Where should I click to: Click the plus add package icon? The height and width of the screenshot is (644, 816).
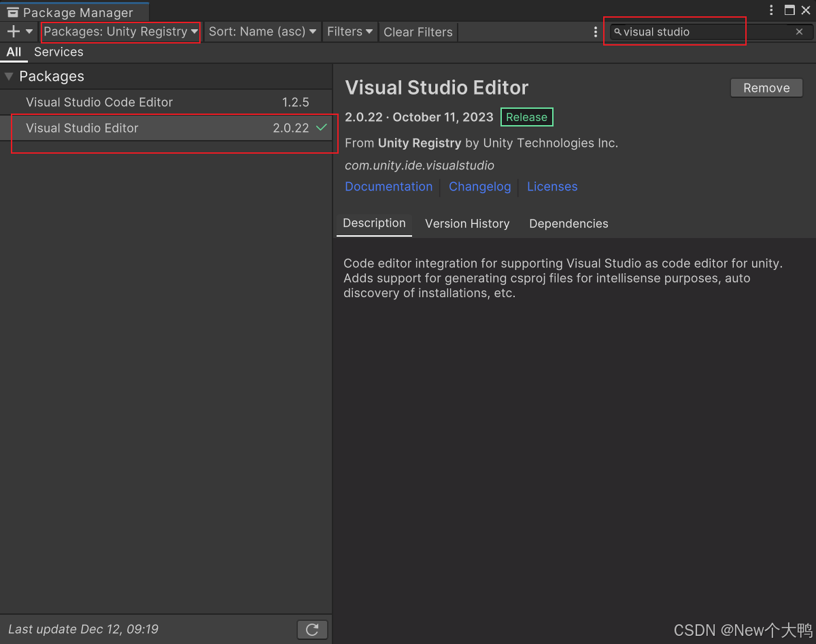tap(13, 31)
